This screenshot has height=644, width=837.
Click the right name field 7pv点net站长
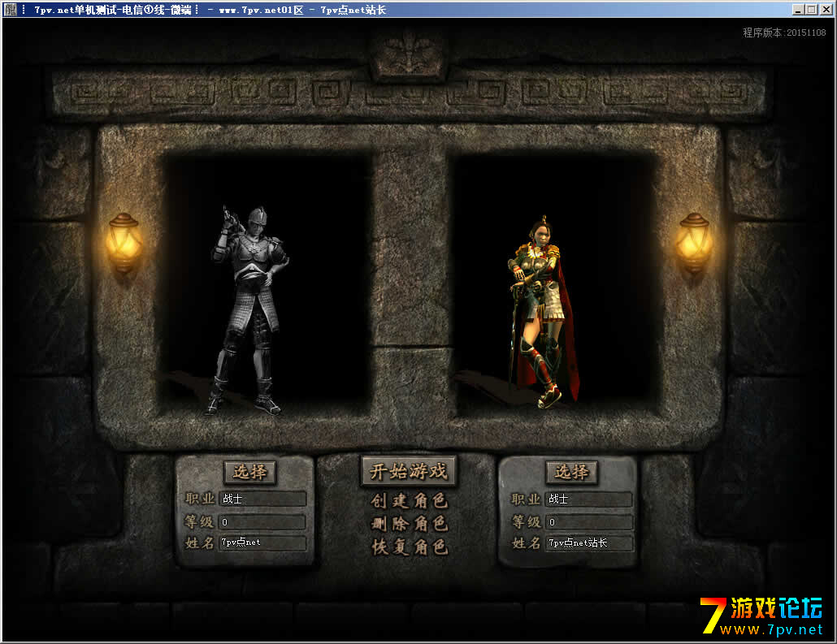pyautogui.click(x=589, y=543)
